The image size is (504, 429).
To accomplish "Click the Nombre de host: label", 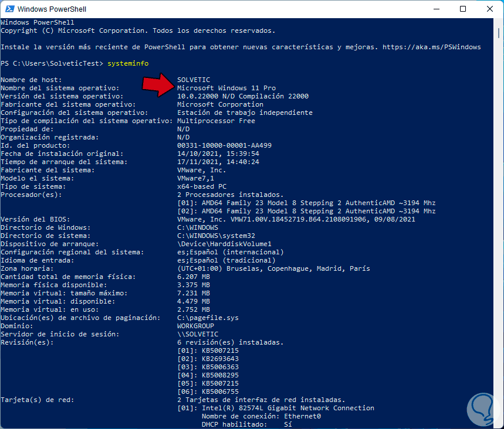I will [x=31, y=80].
